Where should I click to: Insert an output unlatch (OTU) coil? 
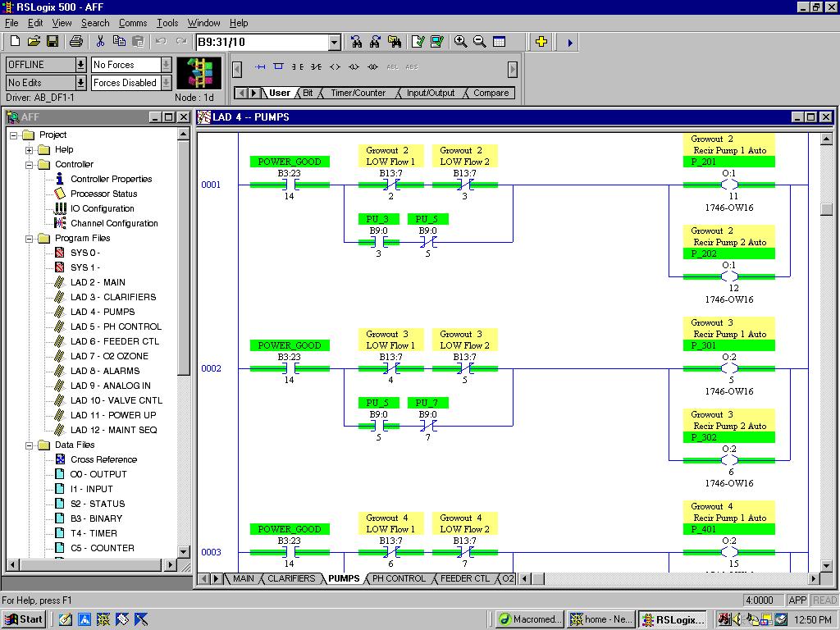point(373,67)
